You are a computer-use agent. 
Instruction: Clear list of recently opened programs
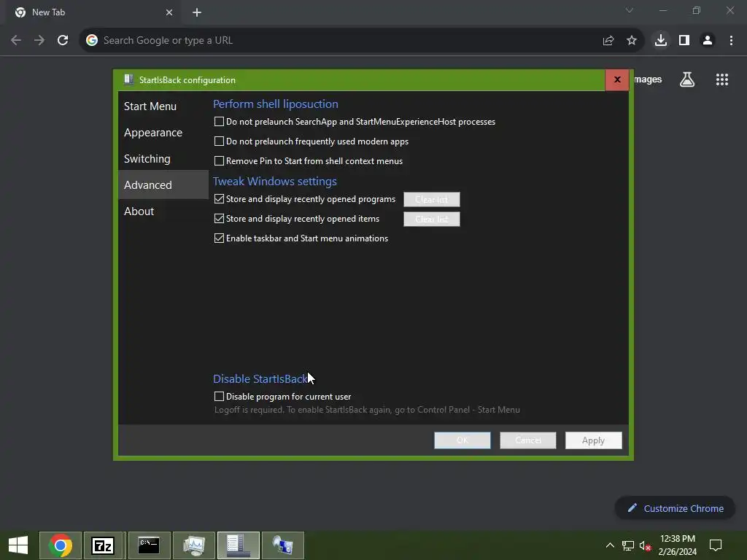click(432, 200)
